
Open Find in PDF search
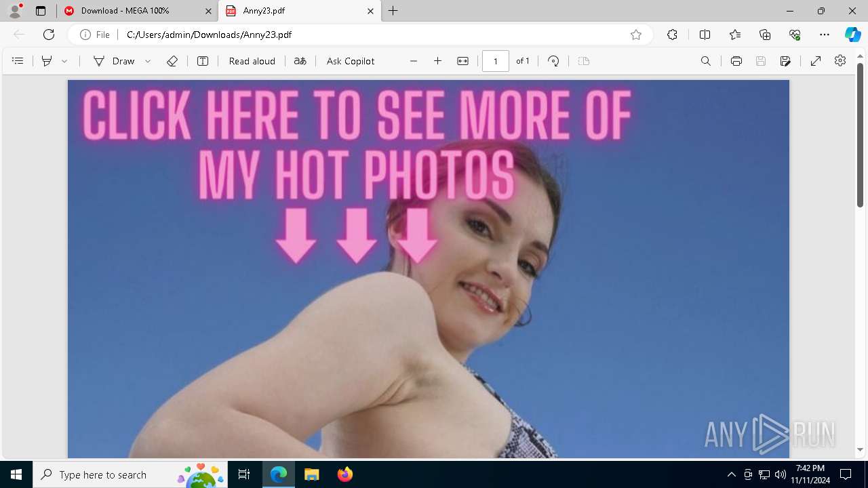706,61
